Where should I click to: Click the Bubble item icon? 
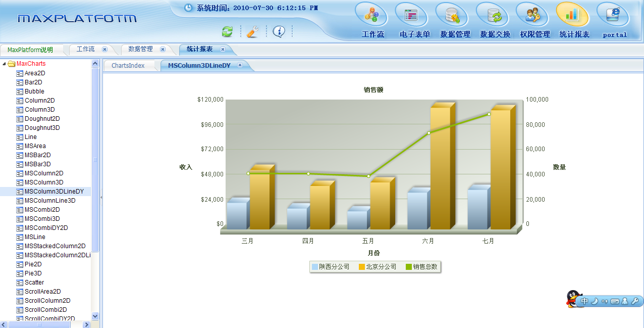click(x=20, y=91)
